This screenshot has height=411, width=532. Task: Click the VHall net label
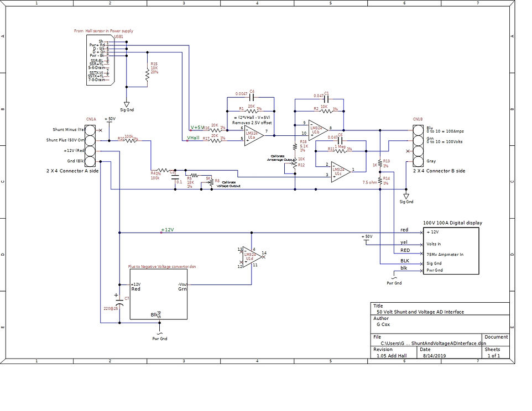pos(193,138)
